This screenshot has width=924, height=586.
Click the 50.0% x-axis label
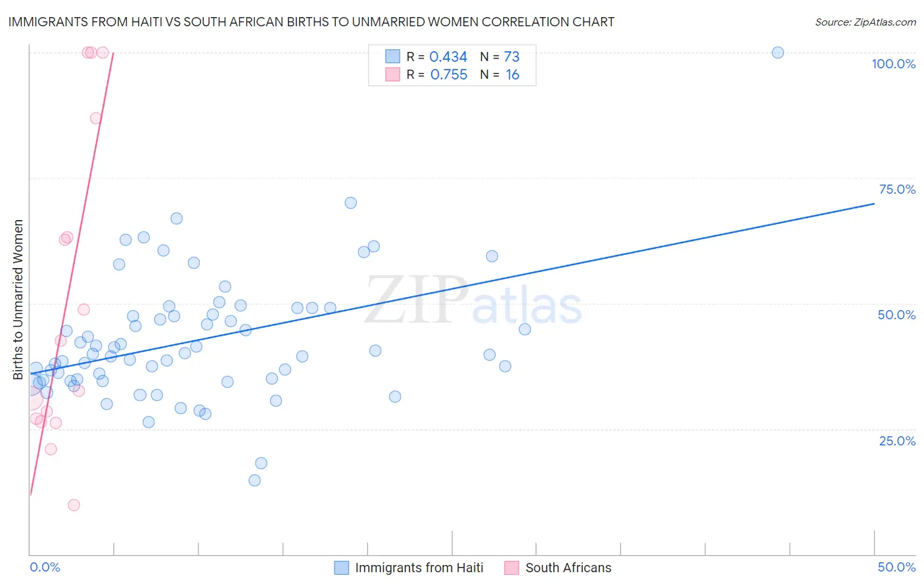(896, 567)
